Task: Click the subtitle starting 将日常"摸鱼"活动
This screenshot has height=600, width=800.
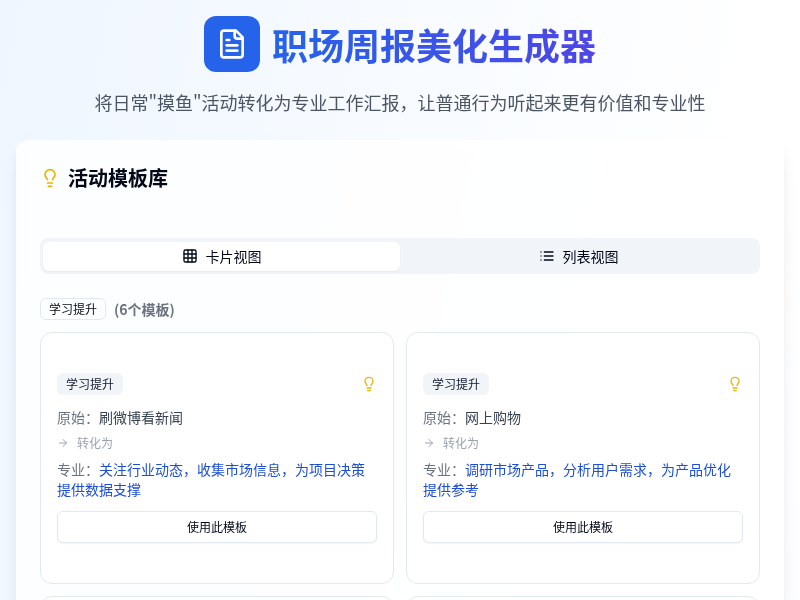Action: tap(400, 104)
